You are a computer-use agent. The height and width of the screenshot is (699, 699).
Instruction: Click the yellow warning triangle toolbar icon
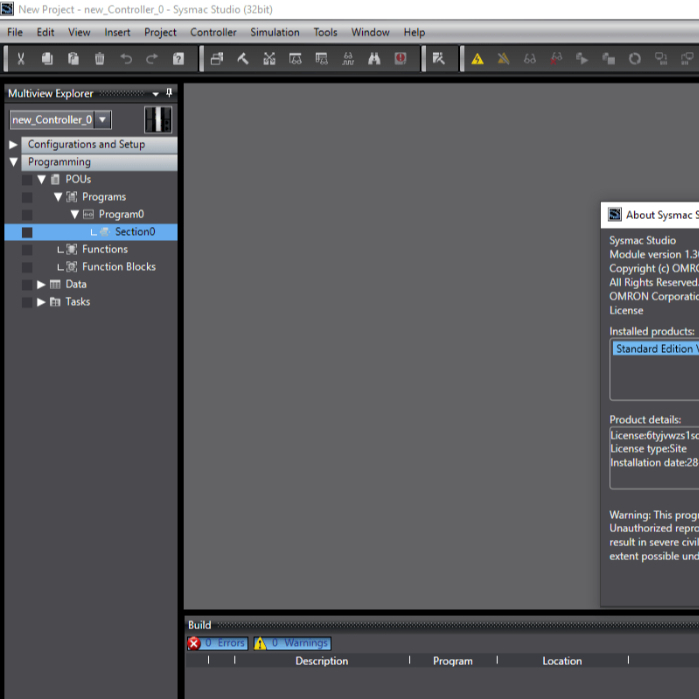478,59
